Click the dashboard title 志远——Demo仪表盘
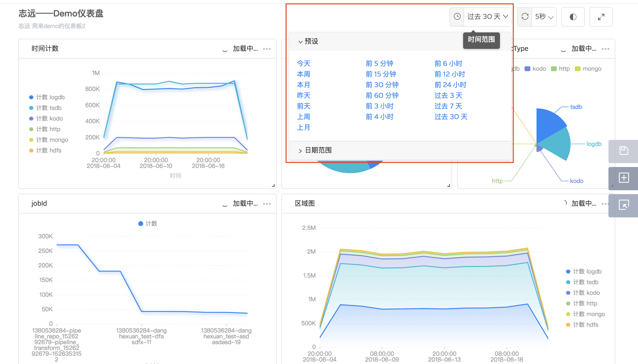Image resolution: width=638 pixels, height=364 pixels. [61, 14]
